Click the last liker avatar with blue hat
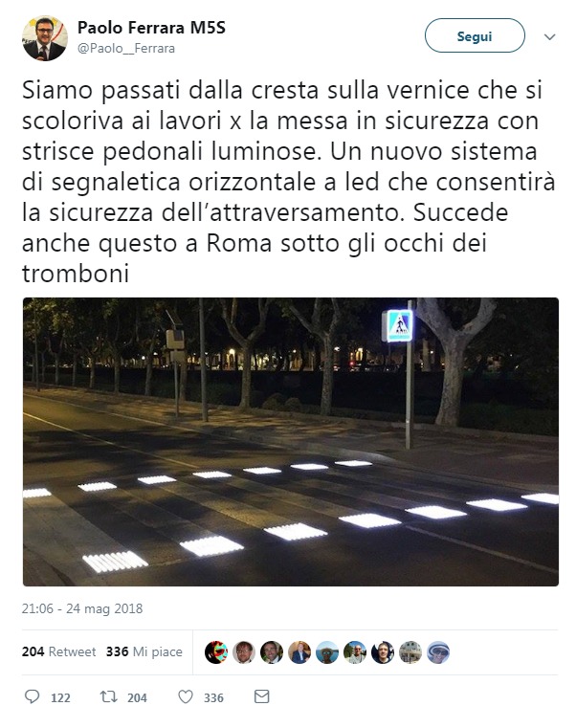Viewport: 576px width, 728px height. point(438,651)
